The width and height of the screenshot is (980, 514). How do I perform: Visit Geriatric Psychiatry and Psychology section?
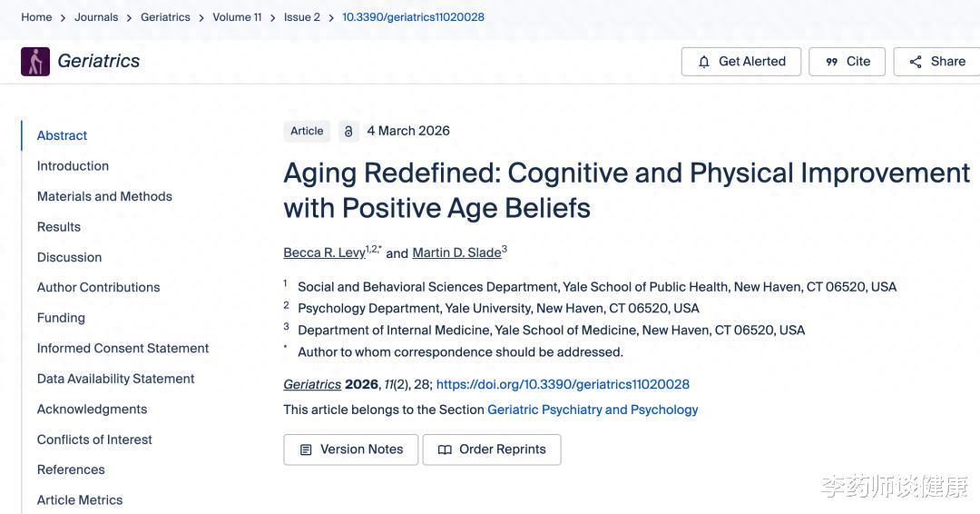click(x=593, y=410)
